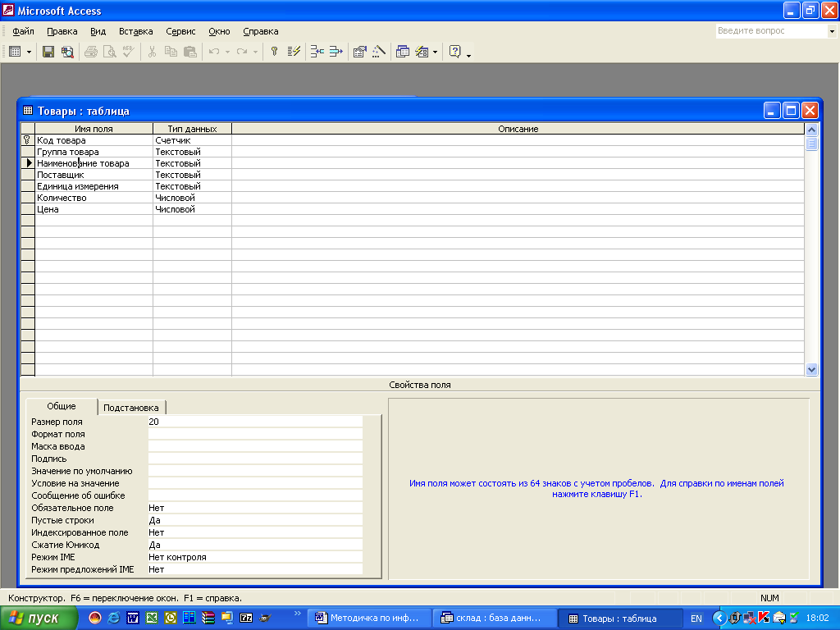Open Indexes with the lightning icon
Image resolution: width=840 pixels, height=630 pixels.
294,52
